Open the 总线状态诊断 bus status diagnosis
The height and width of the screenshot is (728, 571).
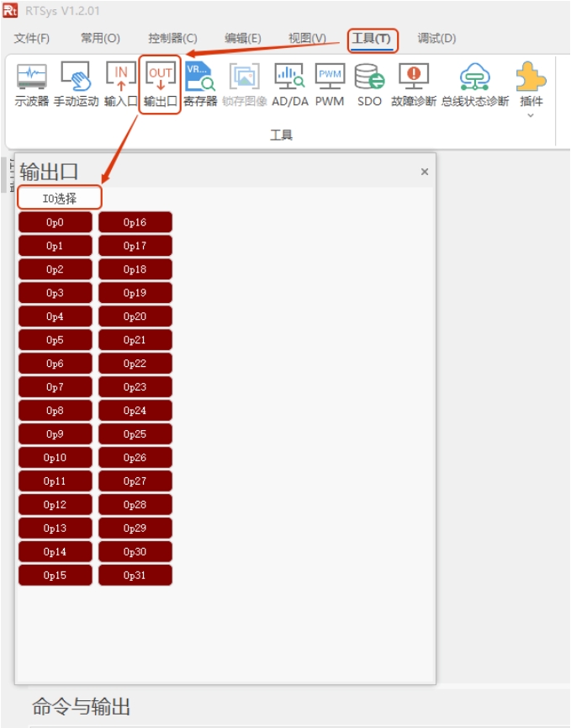475,85
